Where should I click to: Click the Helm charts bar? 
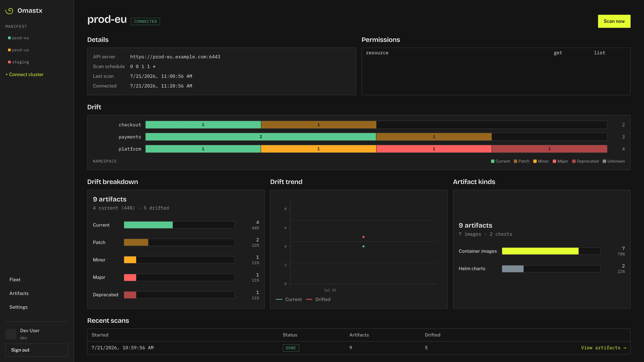[x=513, y=268]
